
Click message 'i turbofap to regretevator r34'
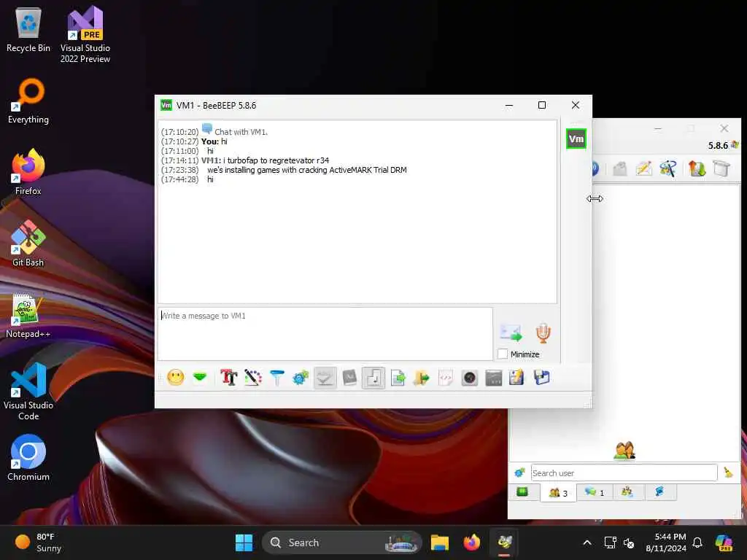tap(276, 160)
